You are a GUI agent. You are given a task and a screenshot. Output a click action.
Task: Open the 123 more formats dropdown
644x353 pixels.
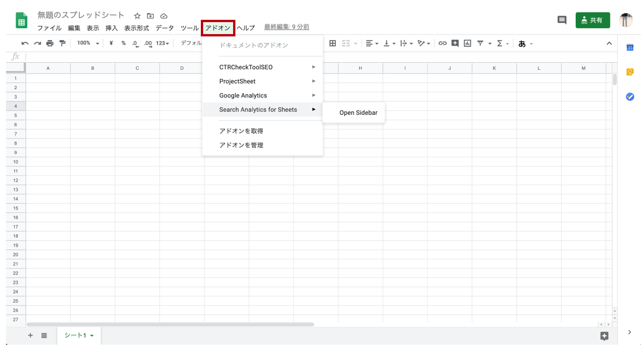163,43
